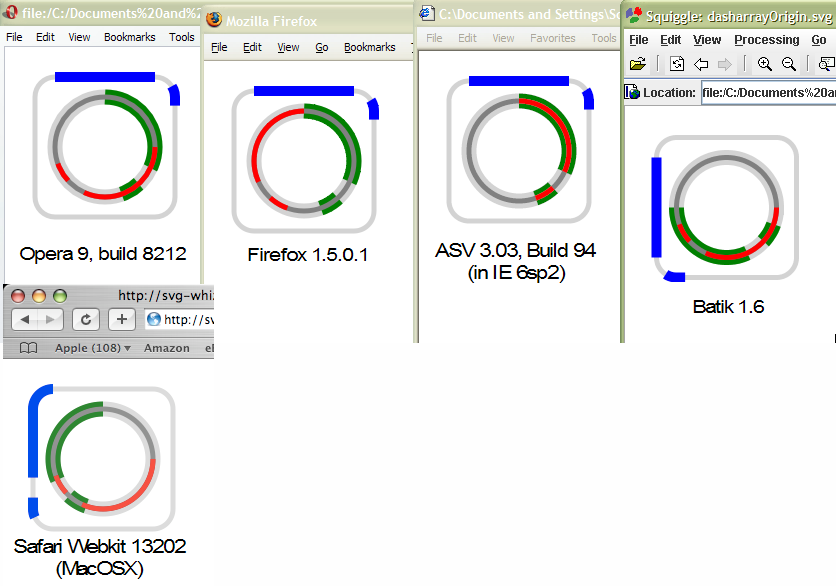Zoom out with Squiggle's magnifier minus
The height and width of the screenshot is (586, 836).
coord(789,65)
